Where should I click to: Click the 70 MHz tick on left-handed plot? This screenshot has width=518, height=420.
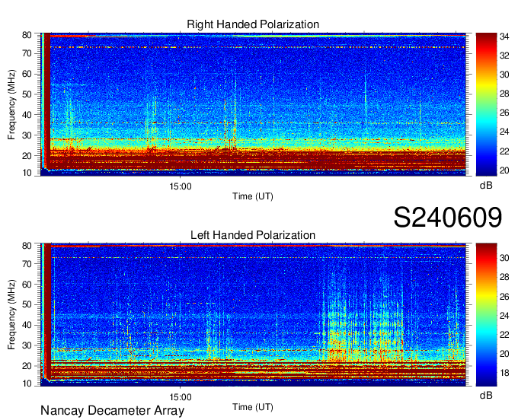point(27,264)
